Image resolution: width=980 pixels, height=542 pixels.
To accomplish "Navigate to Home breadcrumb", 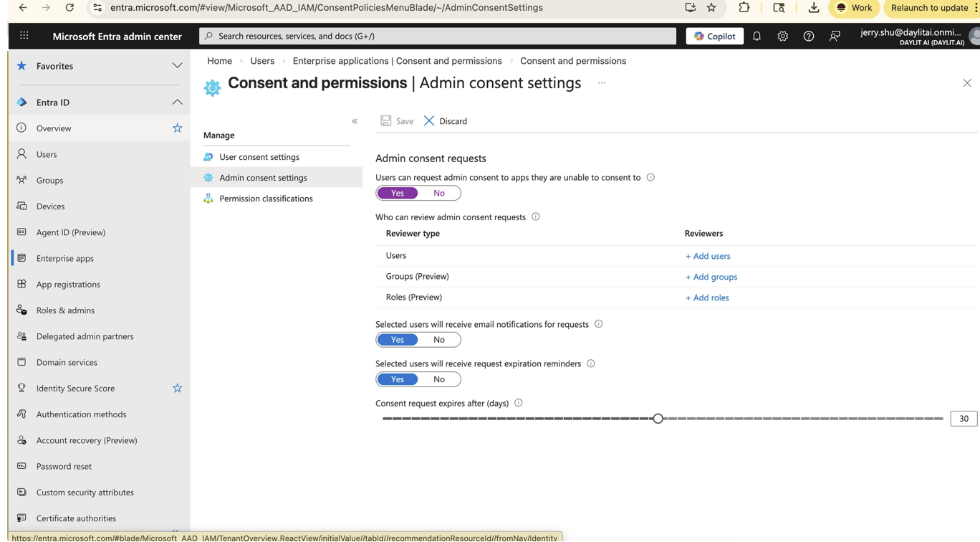I will tap(219, 61).
